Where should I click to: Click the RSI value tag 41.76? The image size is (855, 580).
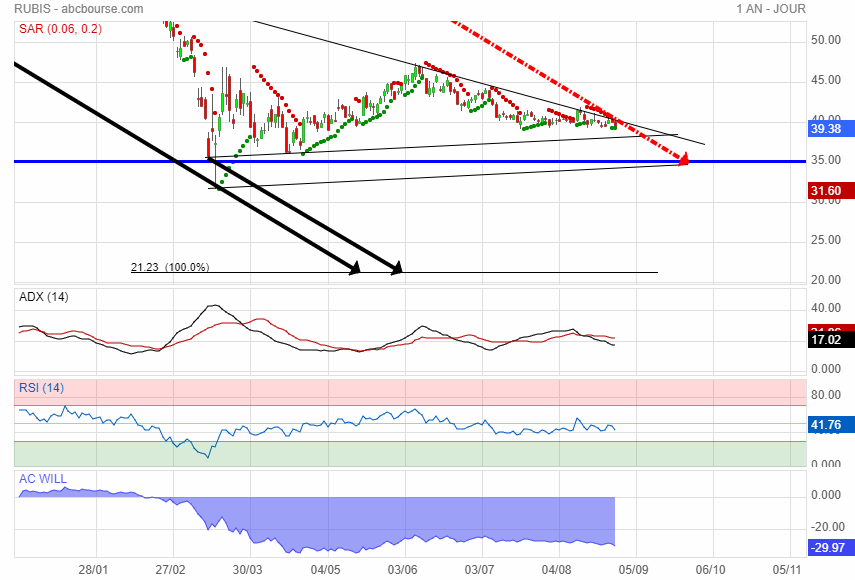click(x=830, y=425)
